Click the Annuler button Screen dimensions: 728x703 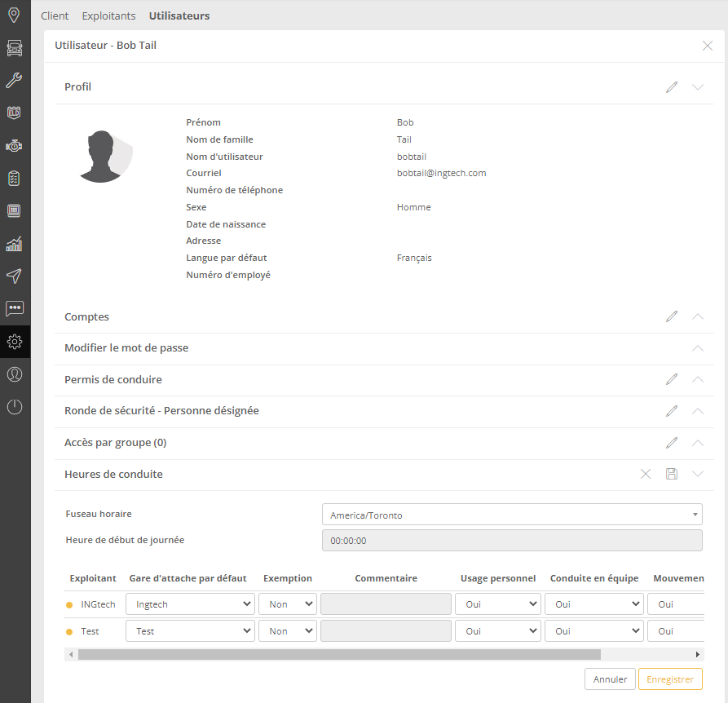point(610,679)
